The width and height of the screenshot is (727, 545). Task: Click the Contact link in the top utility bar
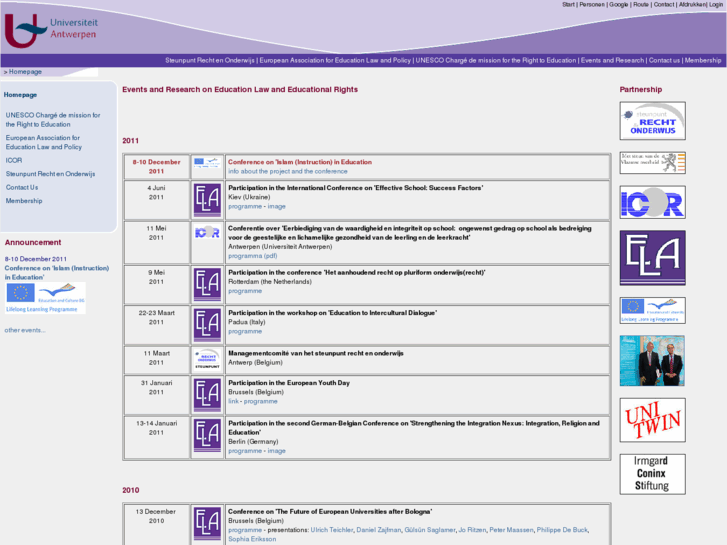click(664, 5)
